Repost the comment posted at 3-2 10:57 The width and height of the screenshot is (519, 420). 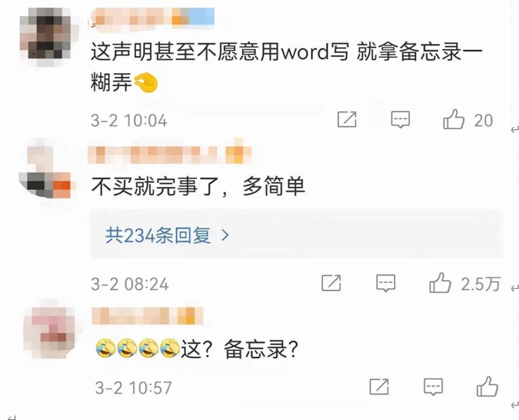tap(379, 386)
